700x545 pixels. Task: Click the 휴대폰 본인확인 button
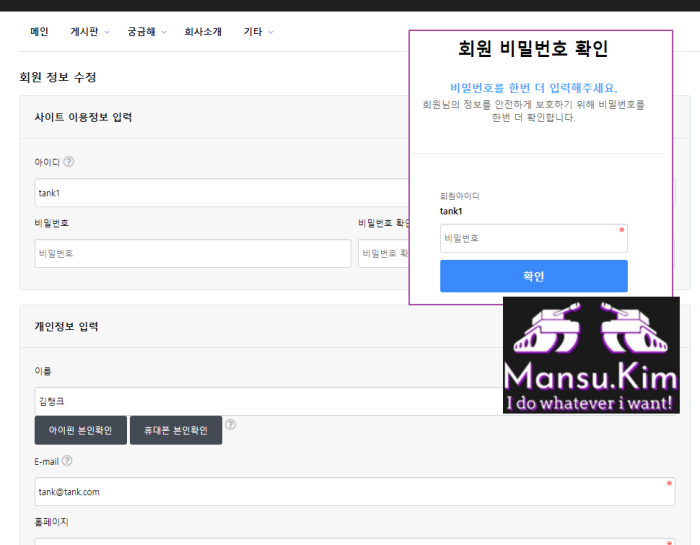[176, 430]
